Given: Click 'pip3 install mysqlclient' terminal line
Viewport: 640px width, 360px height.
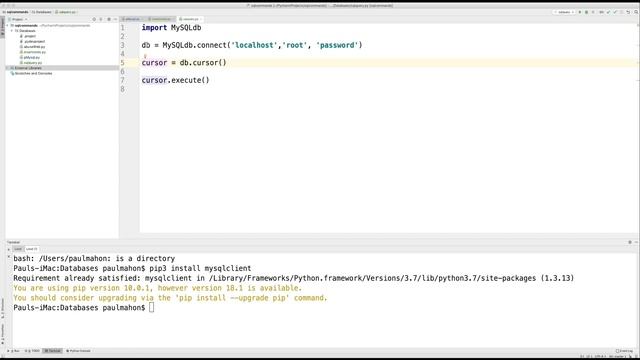Looking at the screenshot, I should pyautogui.click(x=200, y=268).
